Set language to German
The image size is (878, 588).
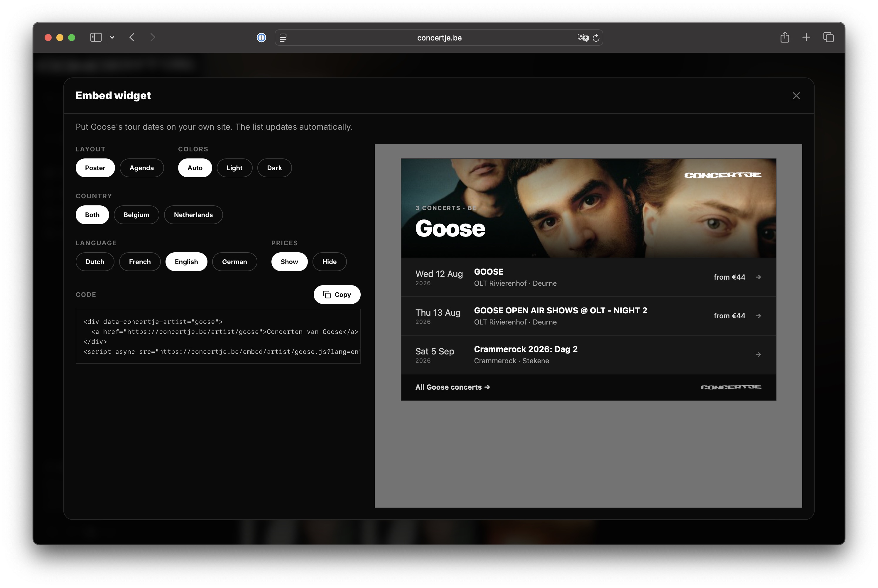point(234,262)
